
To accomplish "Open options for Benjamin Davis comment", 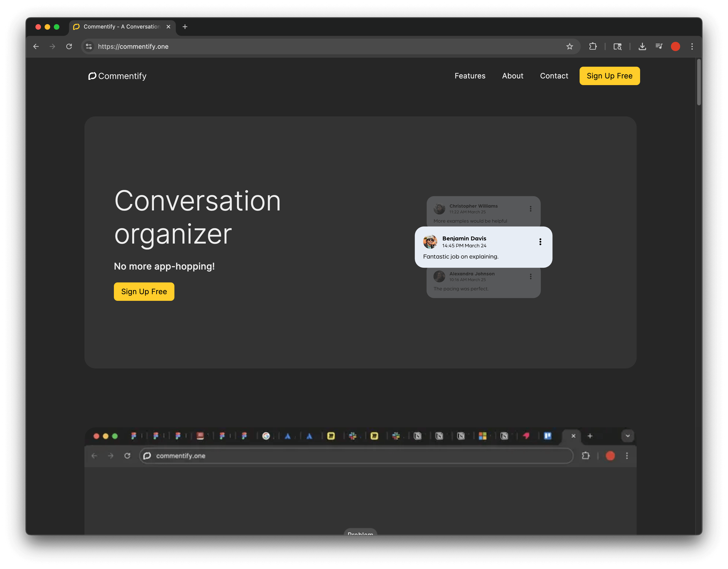I will (540, 242).
